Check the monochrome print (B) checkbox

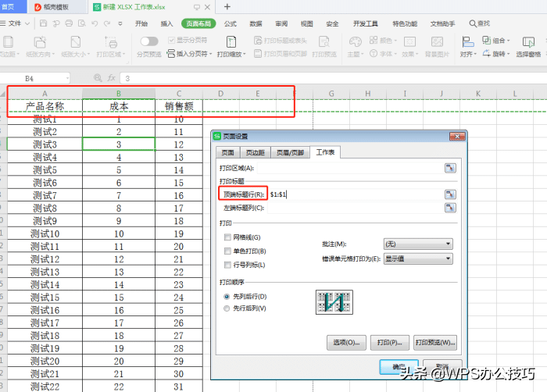coord(227,251)
